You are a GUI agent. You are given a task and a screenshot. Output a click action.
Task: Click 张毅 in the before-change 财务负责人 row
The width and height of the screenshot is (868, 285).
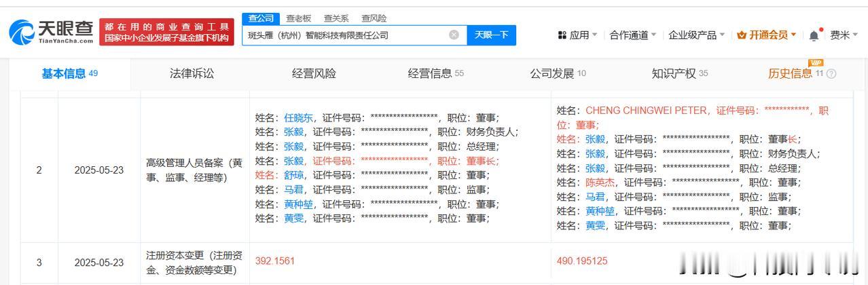294,132
